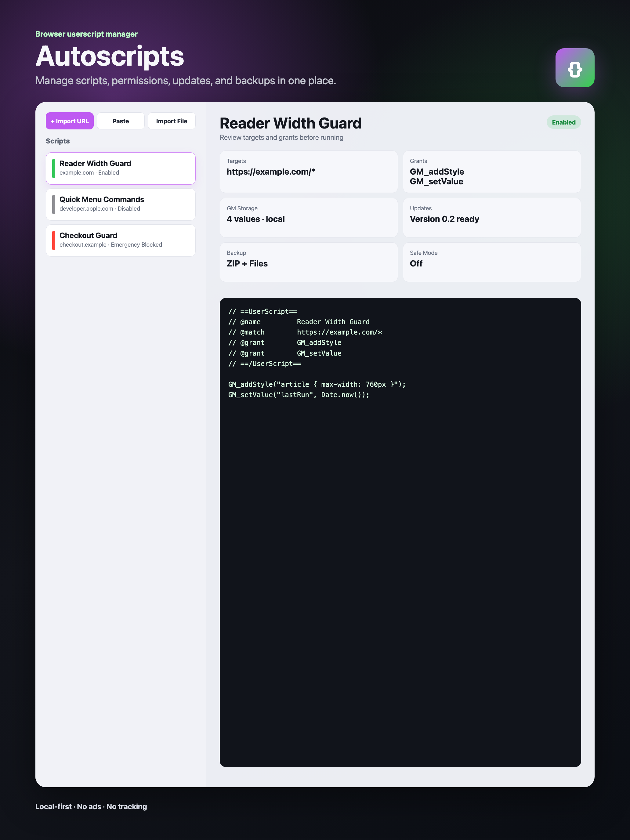The width and height of the screenshot is (630, 840).
Task: Click the @name Reader Width Guard line
Action: click(x=299, y=322)
